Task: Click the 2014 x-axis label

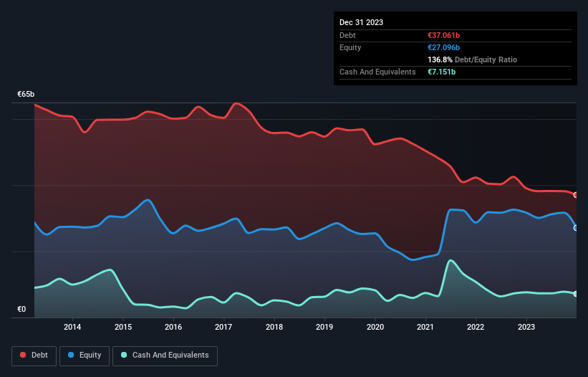Action: [72, 327]
